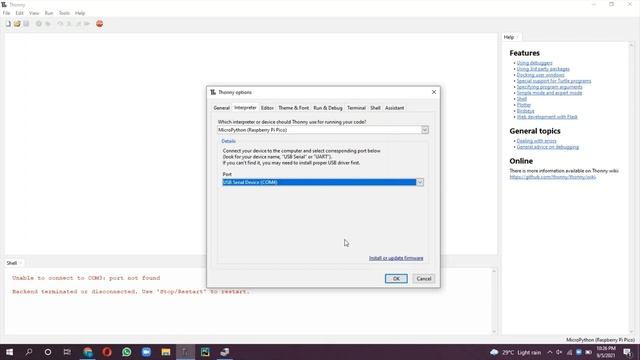Switch to the Interpreter tab
Screen dimensions: 640x360
coord(245,108)
